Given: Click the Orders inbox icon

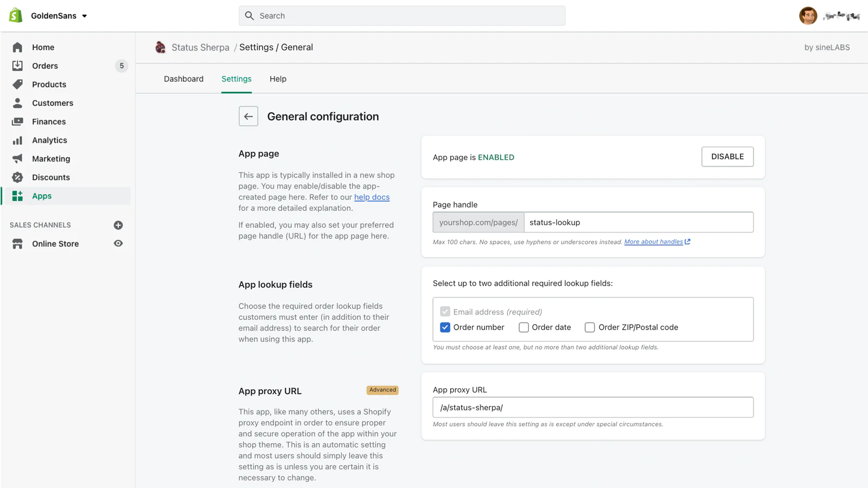Looking at the screenshot, I should tap(17, 66).
